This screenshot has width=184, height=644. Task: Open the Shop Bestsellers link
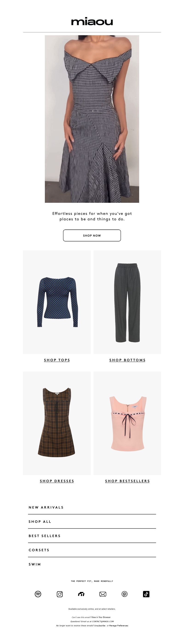point(127,481)
